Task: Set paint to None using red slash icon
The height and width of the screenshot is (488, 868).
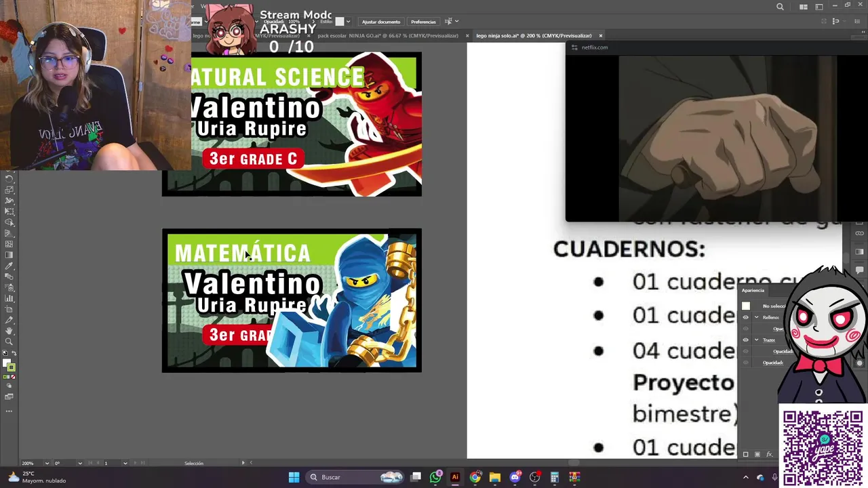Action: coord(13,377)
